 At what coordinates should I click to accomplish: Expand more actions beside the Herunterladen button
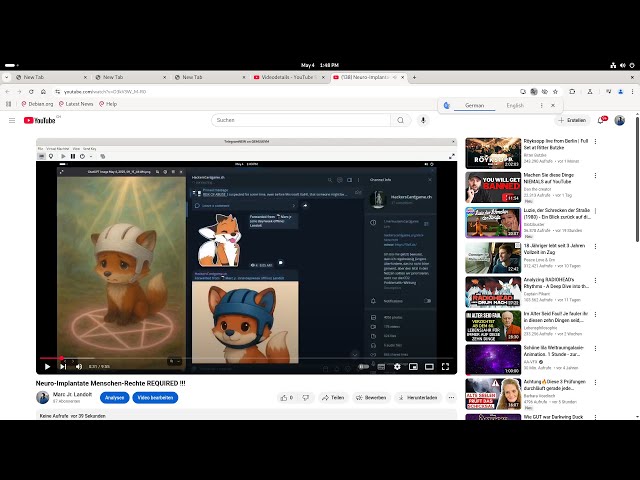click(451, 397)
